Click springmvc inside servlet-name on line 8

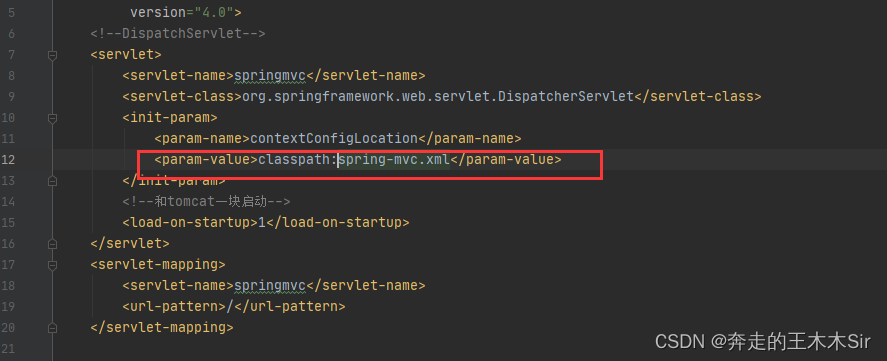(270, 75)
